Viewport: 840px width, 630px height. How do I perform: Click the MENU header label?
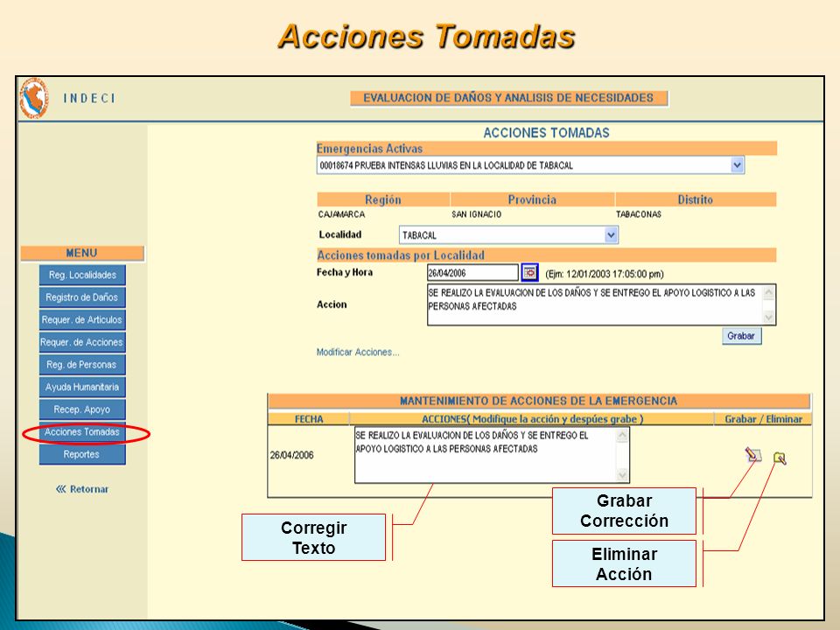(x=82, y=253)
